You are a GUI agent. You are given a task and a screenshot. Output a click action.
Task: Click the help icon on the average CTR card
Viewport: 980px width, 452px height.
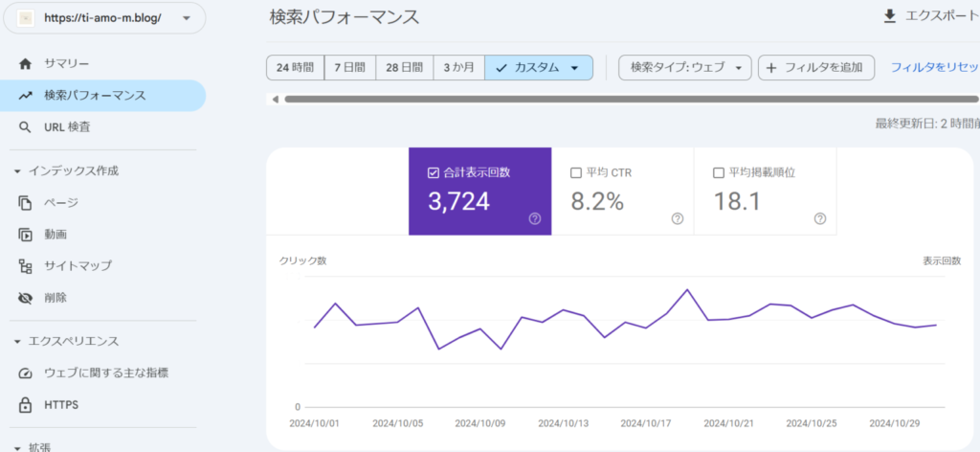click(678, 218)
